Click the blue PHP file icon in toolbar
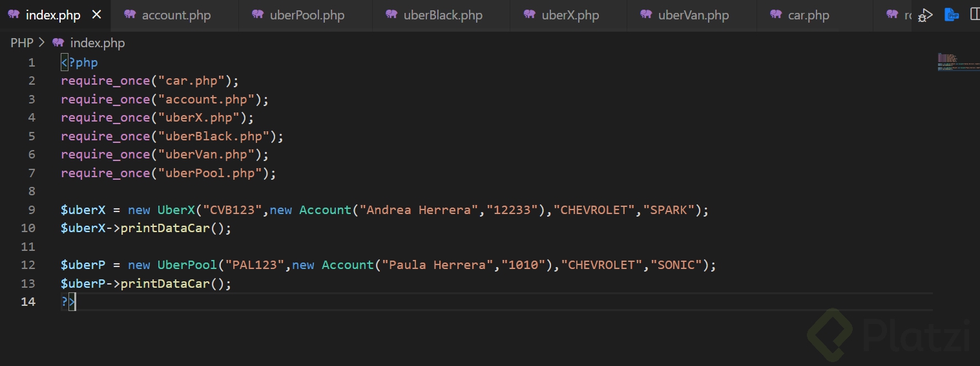 click(952, 15)
